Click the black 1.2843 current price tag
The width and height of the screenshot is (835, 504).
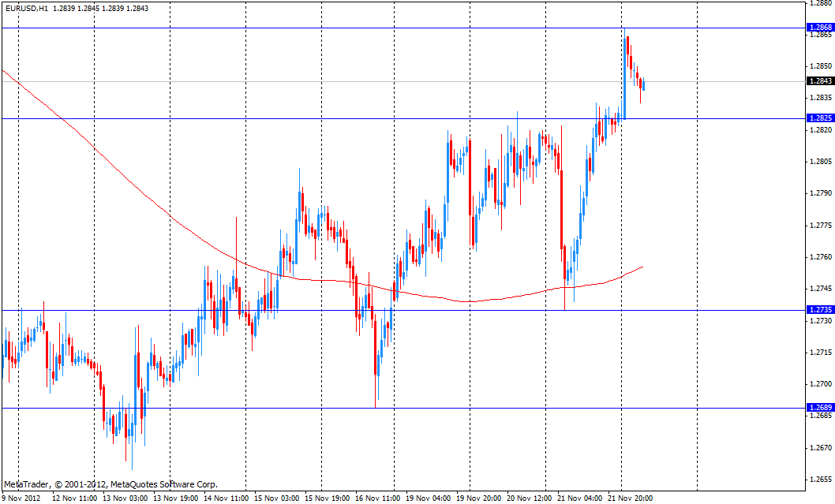click(820, 81)
